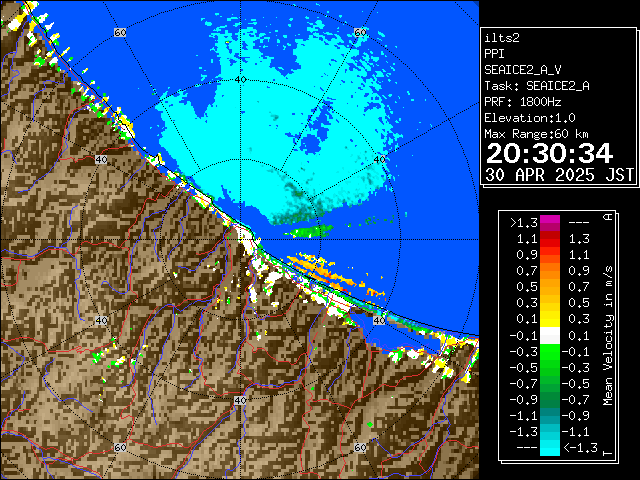Image resolution: width=640 pixels, height=480 pixels.
Task: Click the 'PRF: 1800Hz' line
Action: (x=523, y=102)
